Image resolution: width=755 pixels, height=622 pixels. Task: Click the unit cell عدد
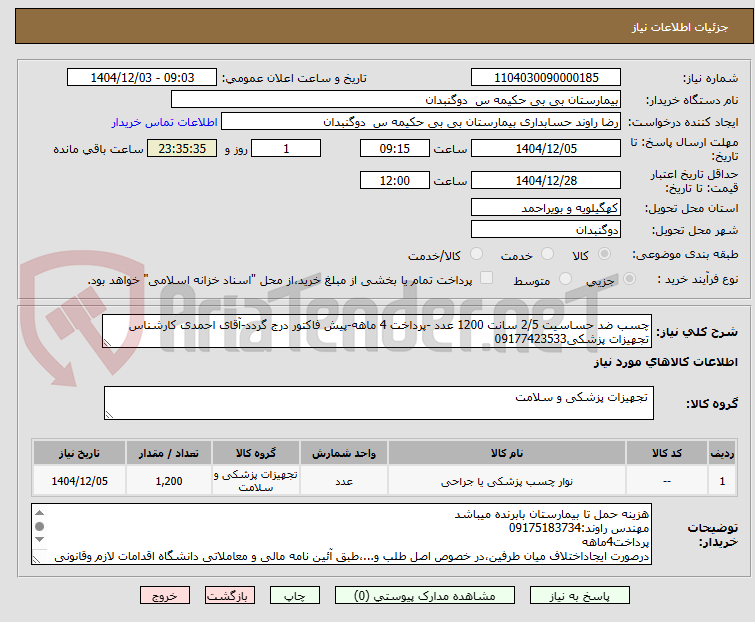tap(344, 481)
